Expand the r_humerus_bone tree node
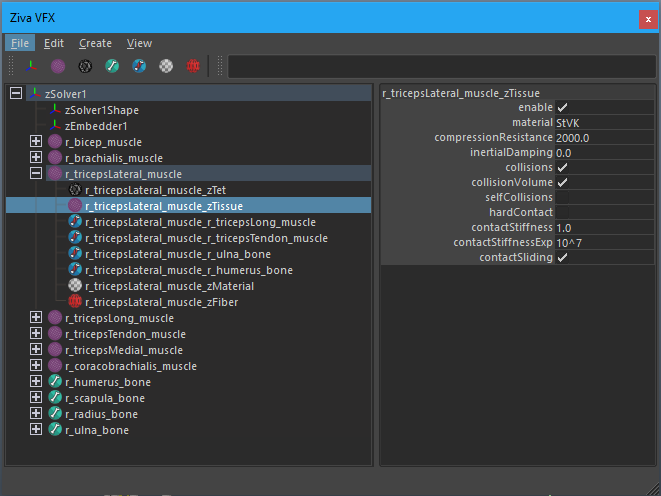Screen dimensions: 661x496 [36, 381]
